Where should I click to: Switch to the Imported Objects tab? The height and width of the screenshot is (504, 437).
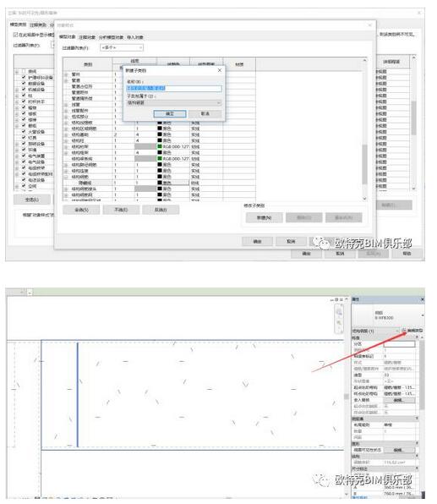click(x=135, y=37)
